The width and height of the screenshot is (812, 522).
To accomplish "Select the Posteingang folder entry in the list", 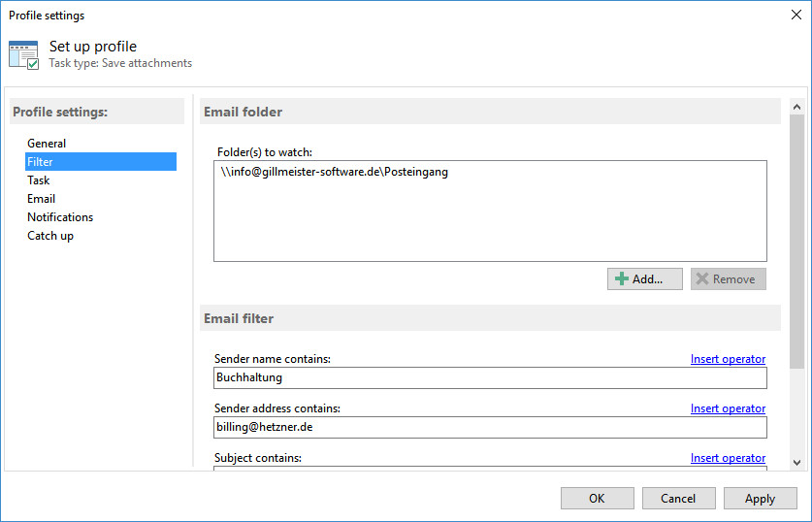I will click(335, 172).
